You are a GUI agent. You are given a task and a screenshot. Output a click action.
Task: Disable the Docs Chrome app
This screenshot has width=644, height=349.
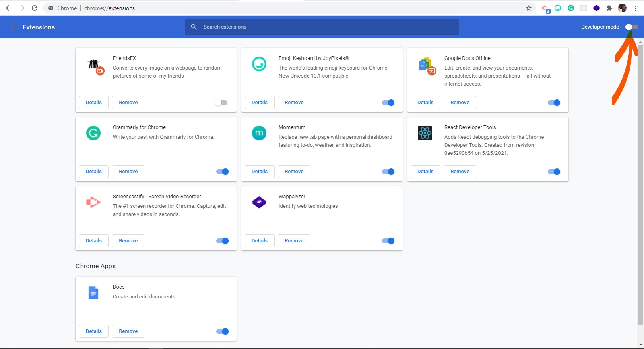click(223, 331)
